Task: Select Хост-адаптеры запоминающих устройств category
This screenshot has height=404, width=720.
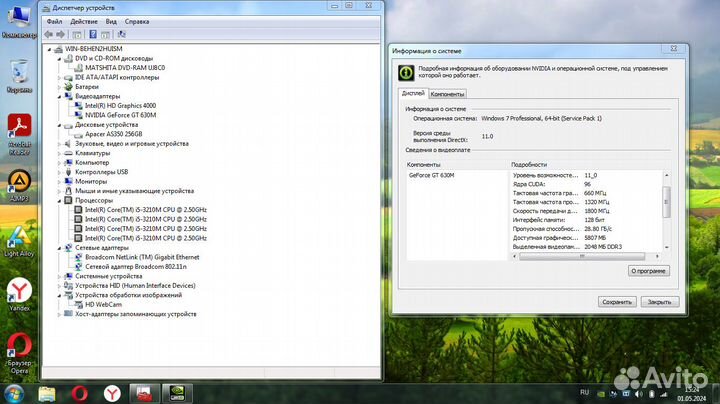Action: pyautogui.click(x=130, y=314)
